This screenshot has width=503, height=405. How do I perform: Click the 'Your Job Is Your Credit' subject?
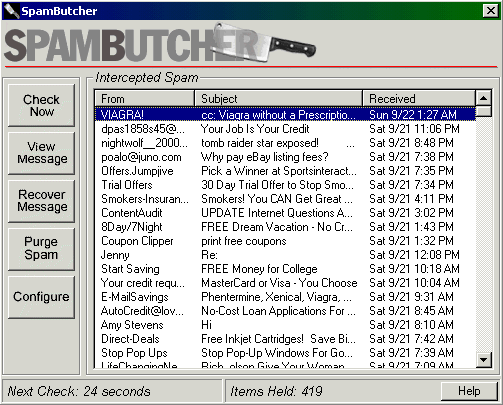tap(255, 129)
